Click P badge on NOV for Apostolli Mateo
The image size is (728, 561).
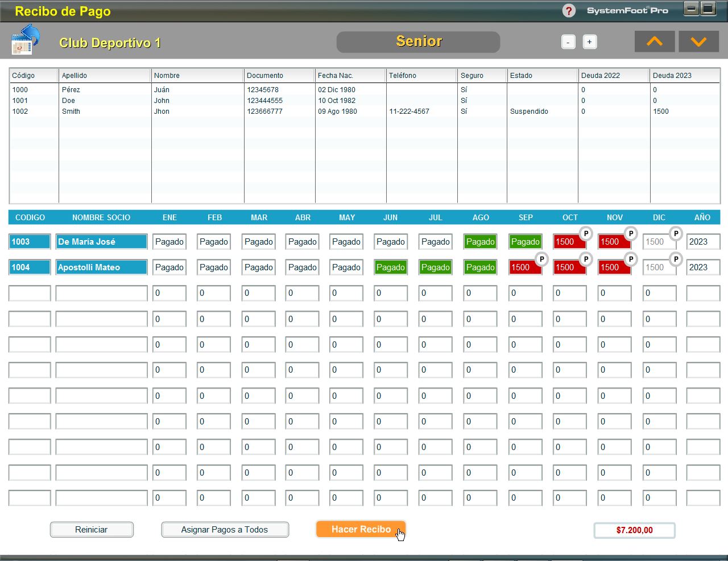[x=630, y=259]
